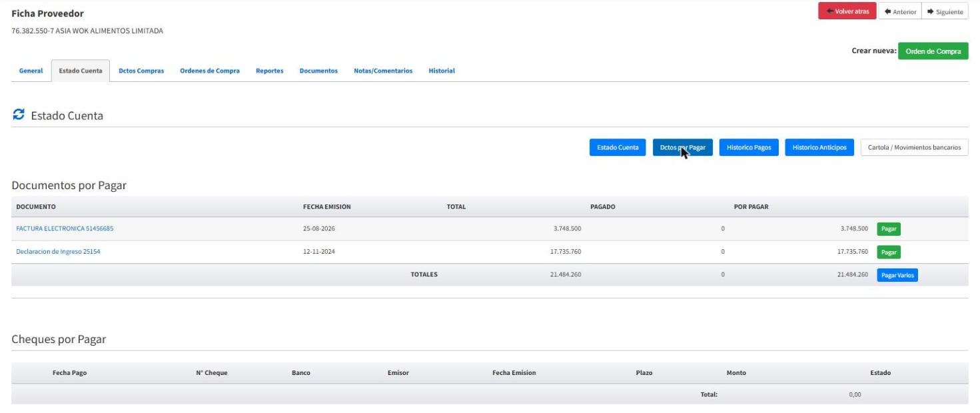
Task: Click the Volver atras button
Action: point(847,11)
